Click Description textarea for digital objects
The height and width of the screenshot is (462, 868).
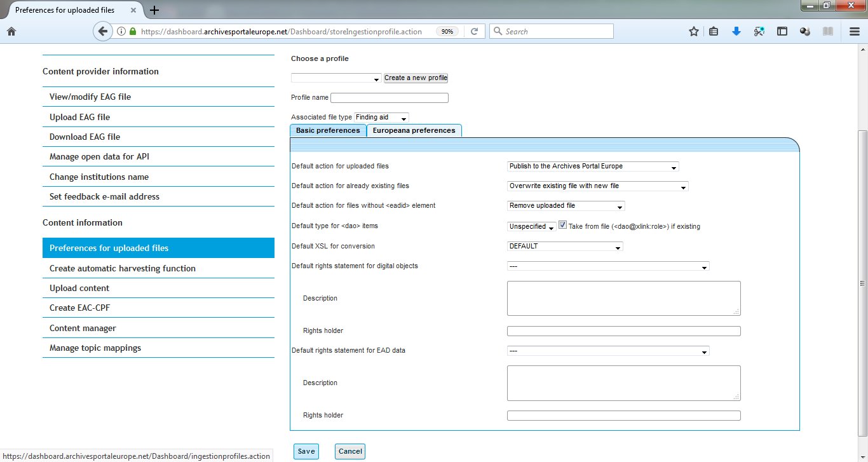[623, 298]
